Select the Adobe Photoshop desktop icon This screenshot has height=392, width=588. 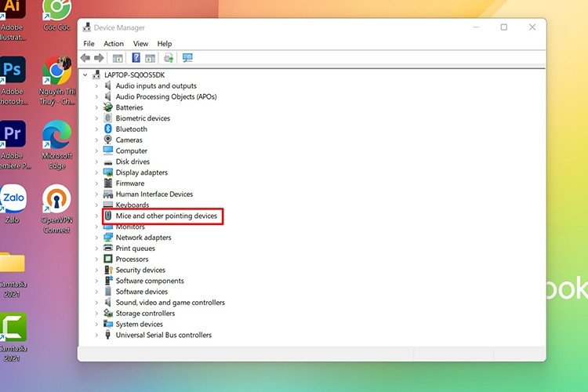click(x=13, y=70)
